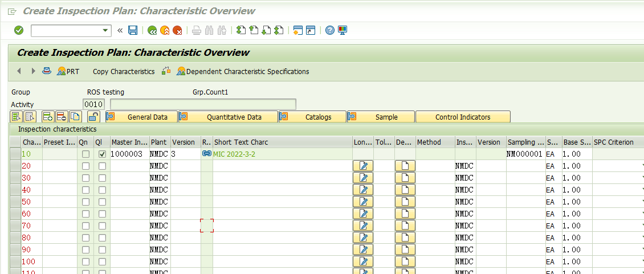The height and width of the screenshot is (274, 644).
Task: Click the Generate shortcut icon
Action: click(x=311, y=30)
